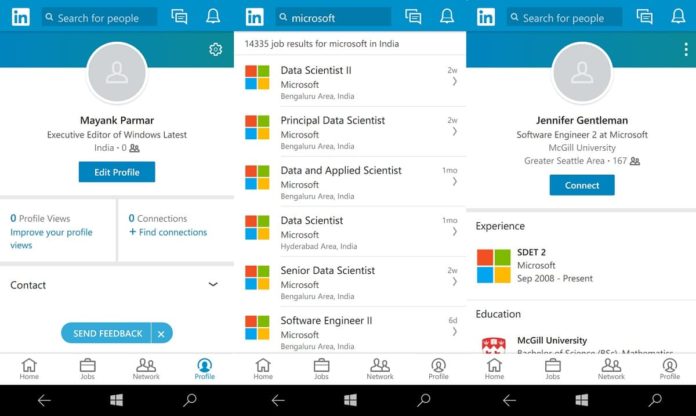Open Data Scientist II job chevron
The width and height of the screenshot is (696, 416).
point(455,81)
